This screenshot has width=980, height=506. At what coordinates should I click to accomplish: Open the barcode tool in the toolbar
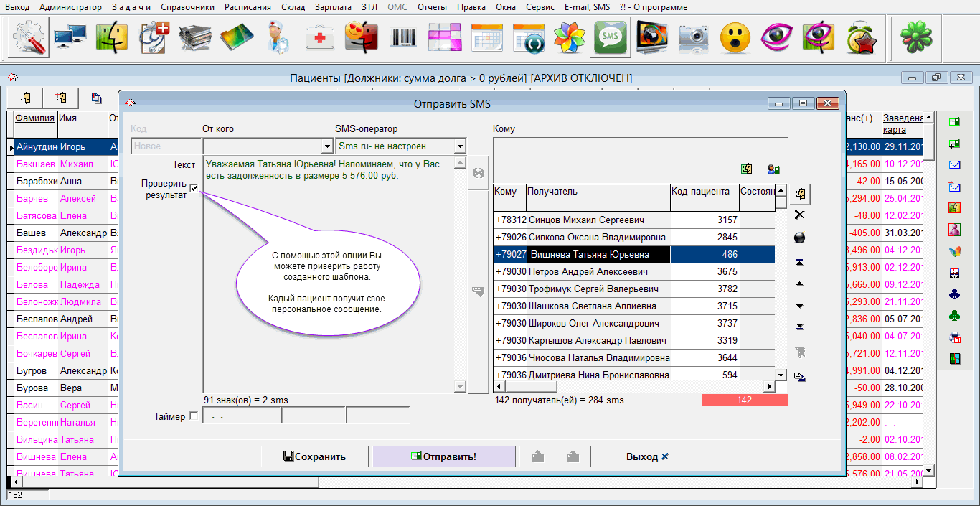point(403,36)
